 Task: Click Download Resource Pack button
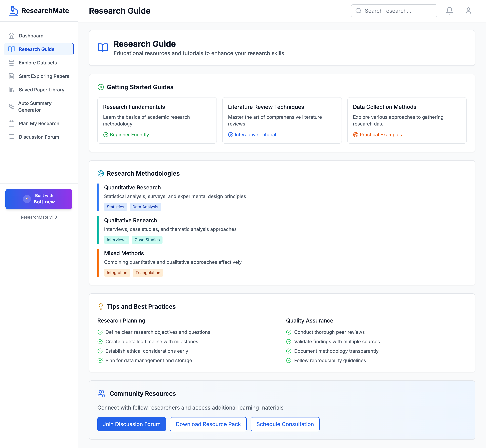pos(208,424)
